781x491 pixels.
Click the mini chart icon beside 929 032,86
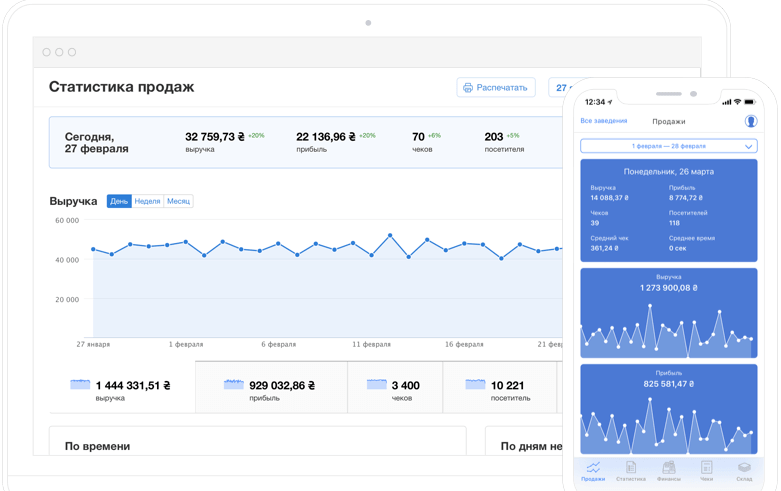[234, 384]
